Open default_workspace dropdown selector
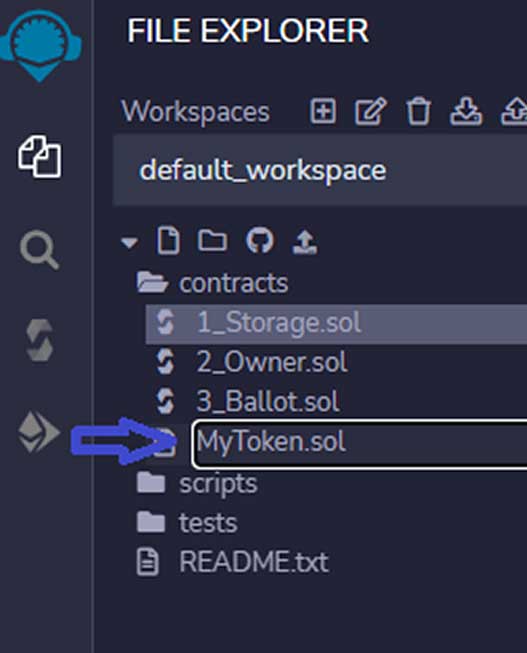 point(320,170)
